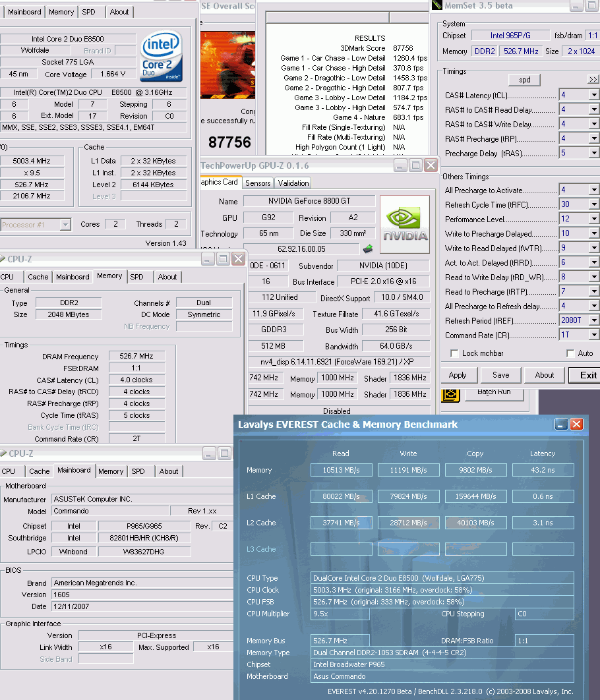Viewport: 600px width, 700px height.
Task: Click the ASUSTeK Computer INC. manufacturer field
Action: 143,499
